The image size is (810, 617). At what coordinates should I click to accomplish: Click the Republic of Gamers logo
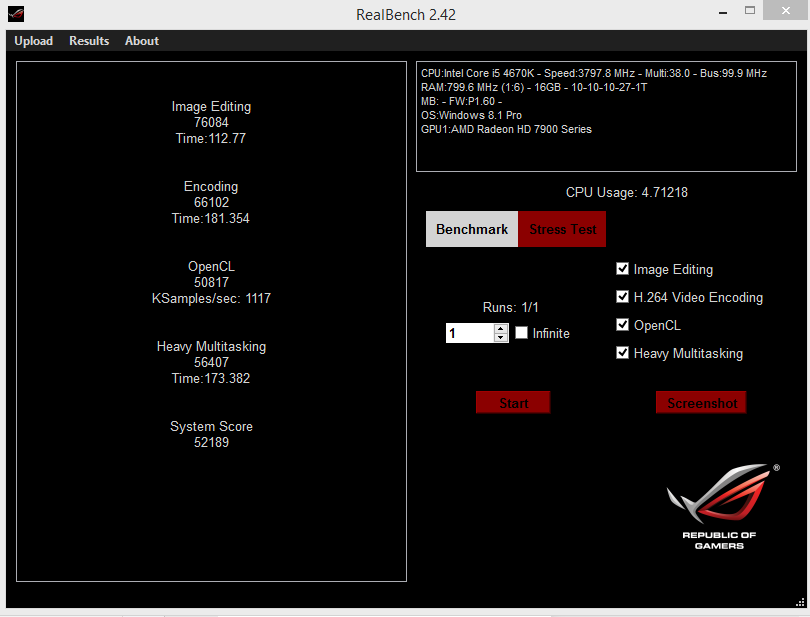pyautogui.click(x=722, y=506)
